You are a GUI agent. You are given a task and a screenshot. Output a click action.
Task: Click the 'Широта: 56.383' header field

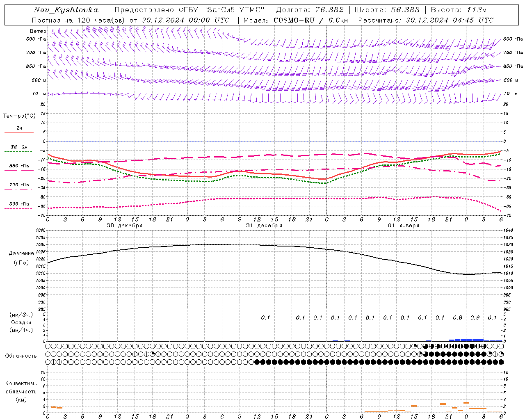(x=387, y=10)
